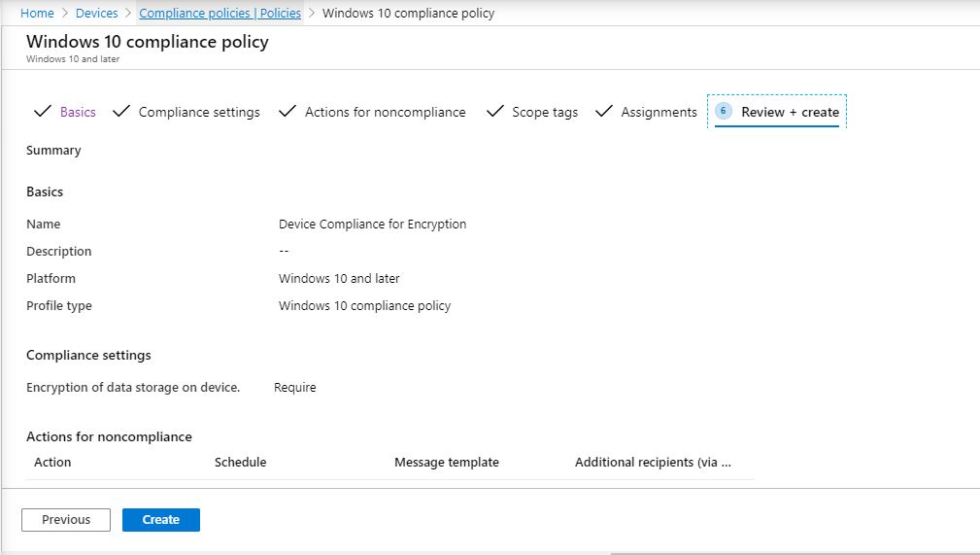
Task: Open the Actions for noncompliance tab
Action: point(385,112)
